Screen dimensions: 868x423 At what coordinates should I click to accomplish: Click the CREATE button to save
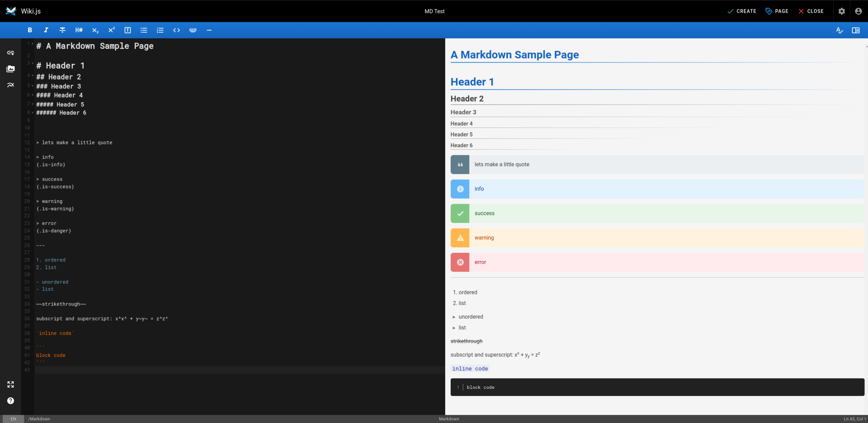click(x=742, y=11)
